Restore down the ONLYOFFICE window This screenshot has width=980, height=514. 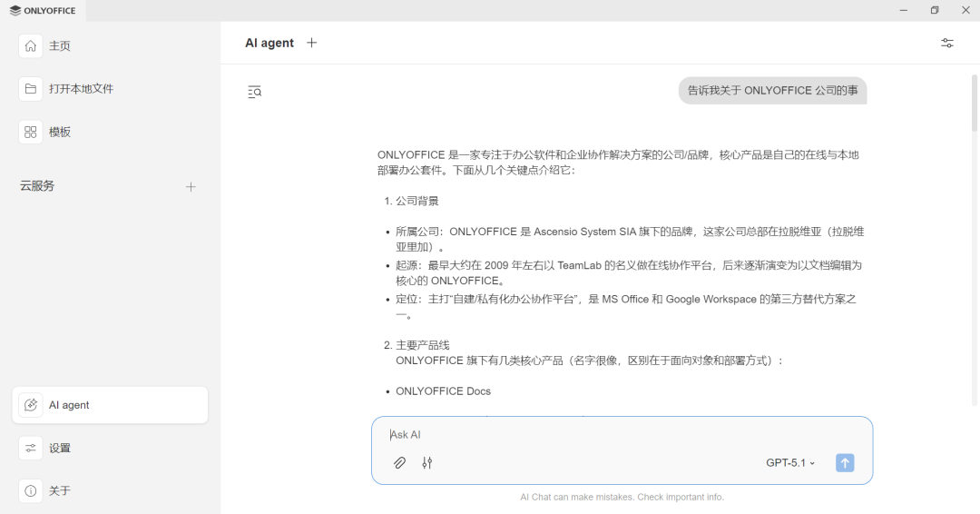(x=935, y=11)
